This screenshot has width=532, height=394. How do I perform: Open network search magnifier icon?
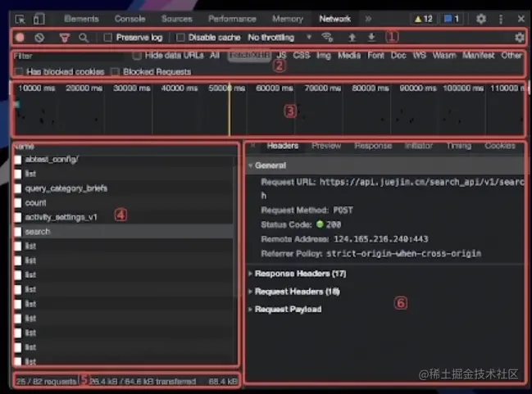coord(84,38)
